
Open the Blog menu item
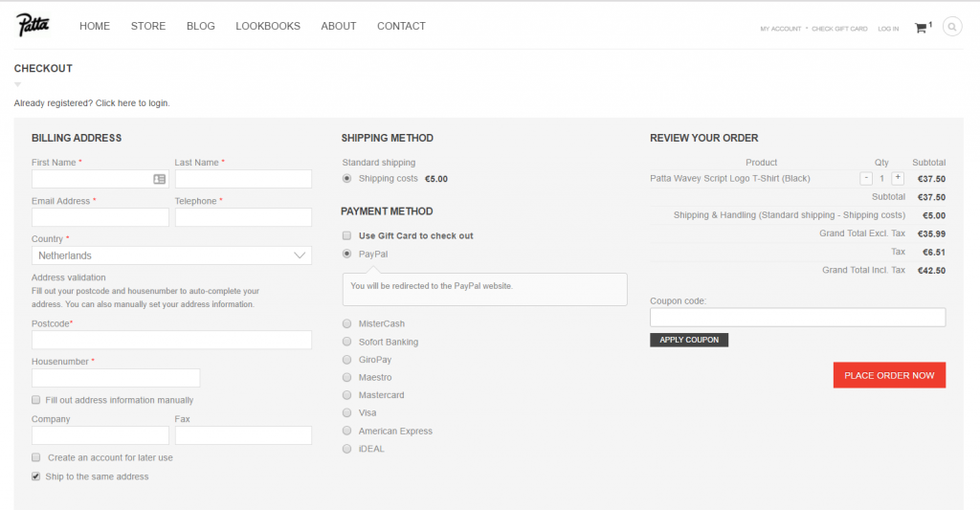(x=201, y=26)
